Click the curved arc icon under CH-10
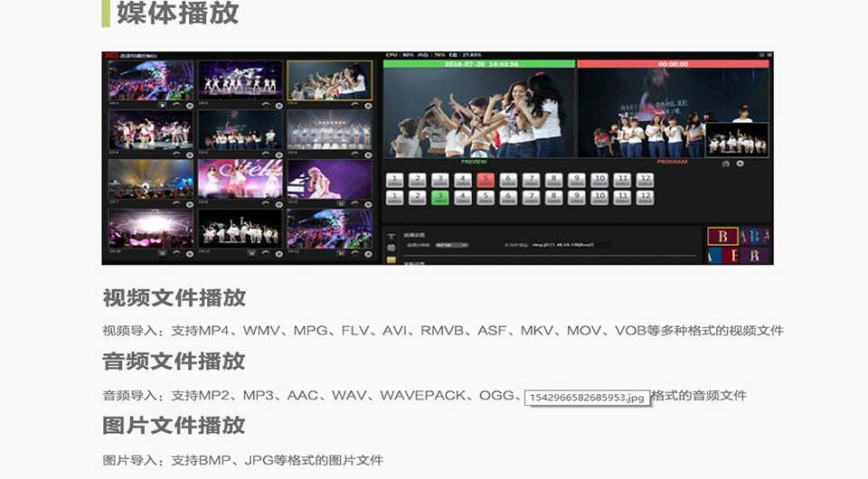The image size is (868, 479). click(x=176, y=253)
